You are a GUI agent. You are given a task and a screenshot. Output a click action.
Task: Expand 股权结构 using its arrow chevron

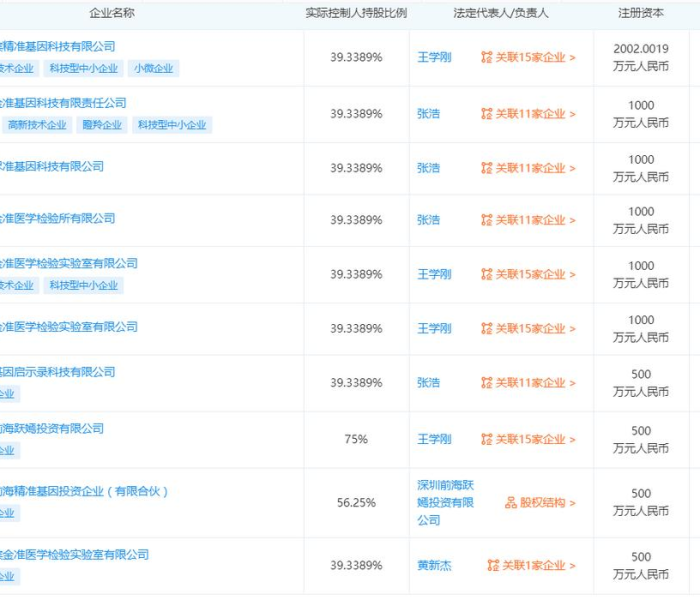click(x=572, y=503)
